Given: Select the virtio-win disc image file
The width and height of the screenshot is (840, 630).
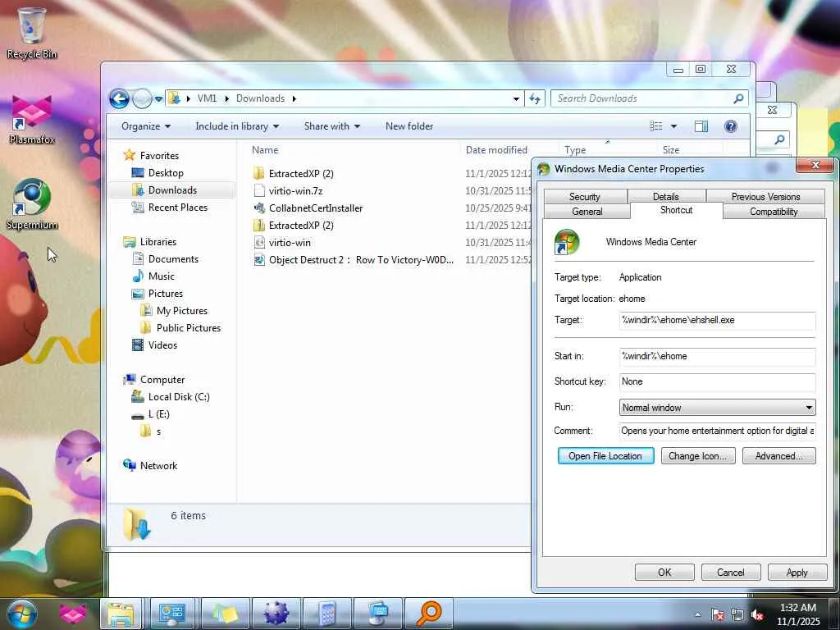Looking at the screenshot, I should (290, 243).
